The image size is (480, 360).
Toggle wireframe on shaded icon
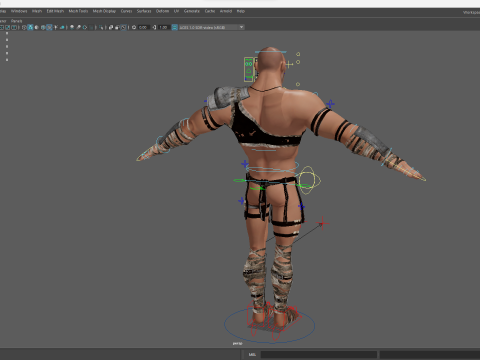pyautogui.click(x=43, y=27)
